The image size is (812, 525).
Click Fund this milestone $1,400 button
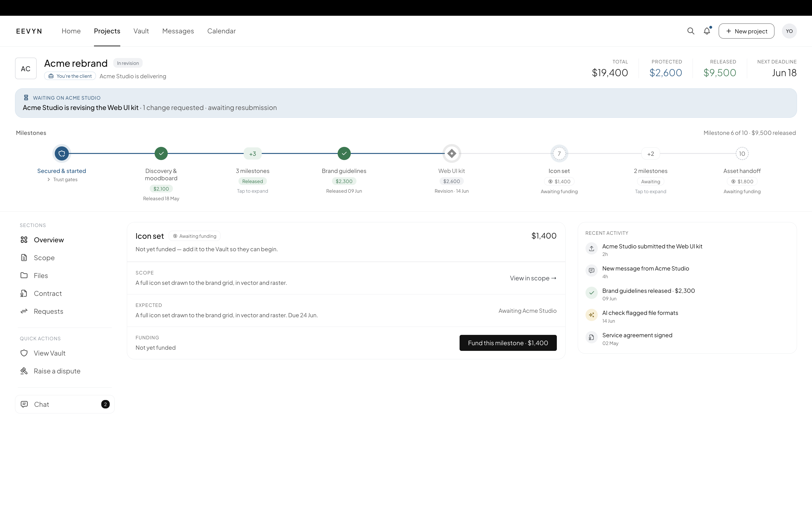click(508, 343)
